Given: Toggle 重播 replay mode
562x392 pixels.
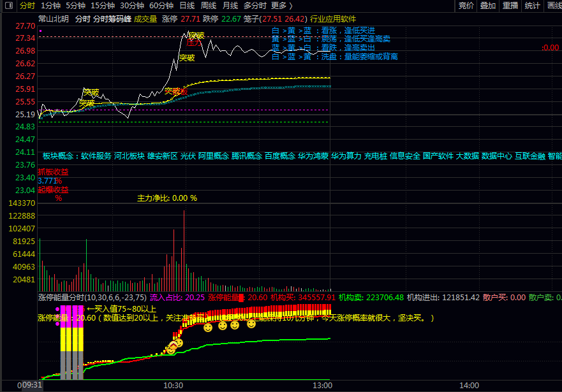Looking at the screenshot, I should [510, 5].
